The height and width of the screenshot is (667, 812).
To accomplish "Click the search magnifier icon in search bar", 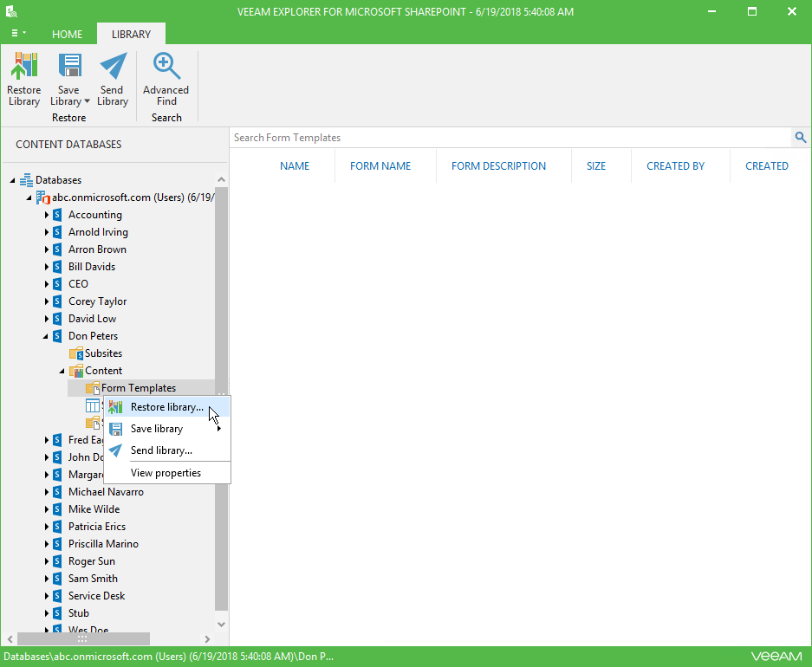I will [x=801, y=138].
